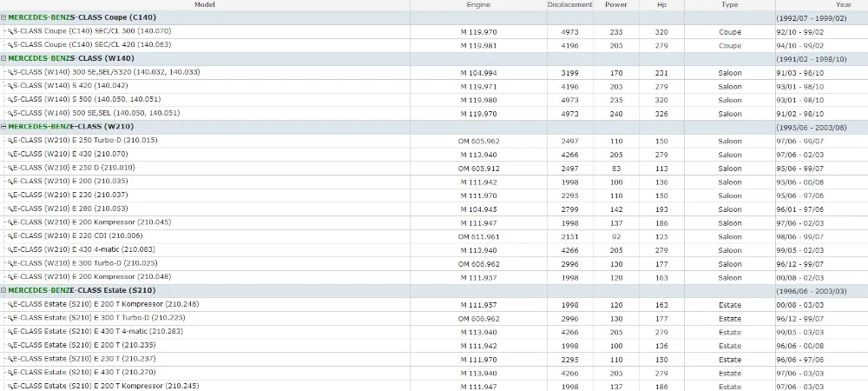Screen dimensions: 868x391
Task: Collapse the S-CLASS (W140) group
Action: click(x=3, y=59)
